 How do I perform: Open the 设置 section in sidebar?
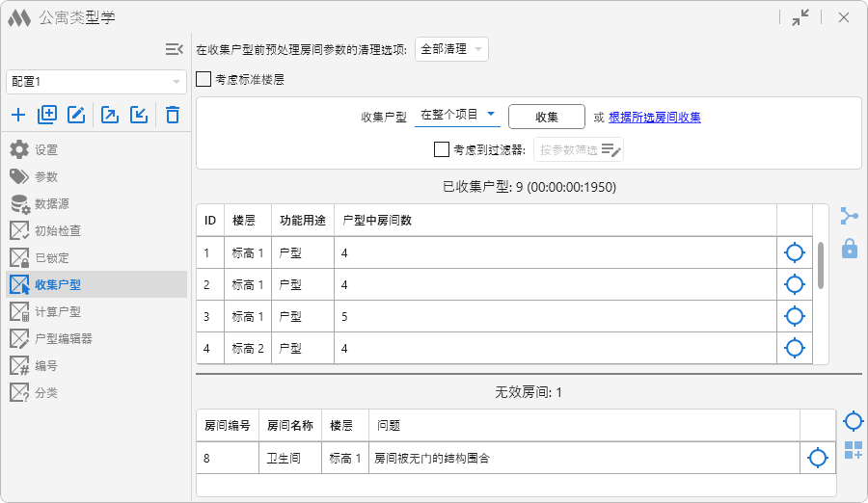(46, 150)
